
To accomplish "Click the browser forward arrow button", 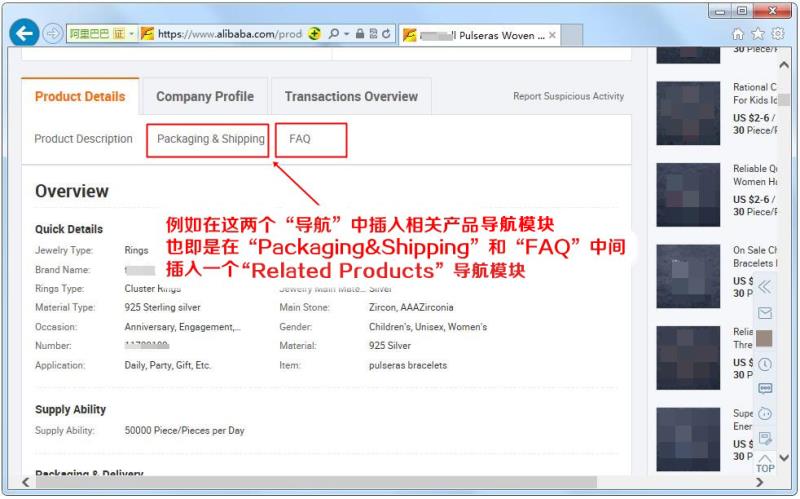I will [x=52, y=34].
